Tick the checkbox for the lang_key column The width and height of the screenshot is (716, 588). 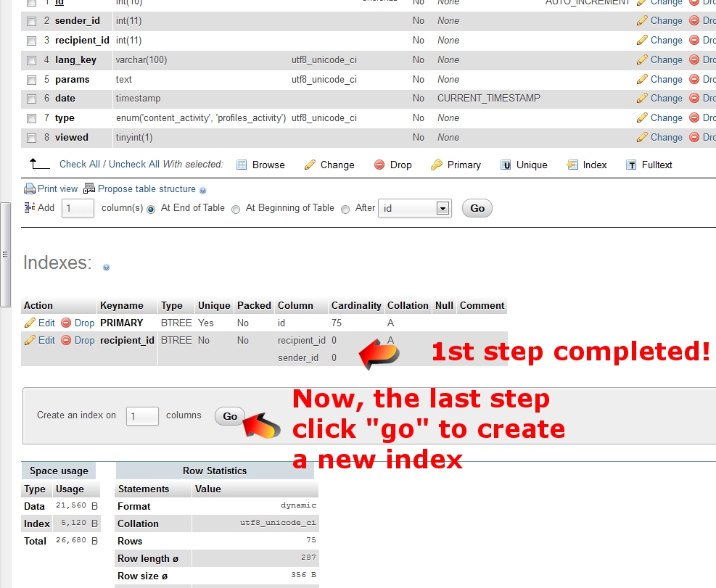point(32,60)
